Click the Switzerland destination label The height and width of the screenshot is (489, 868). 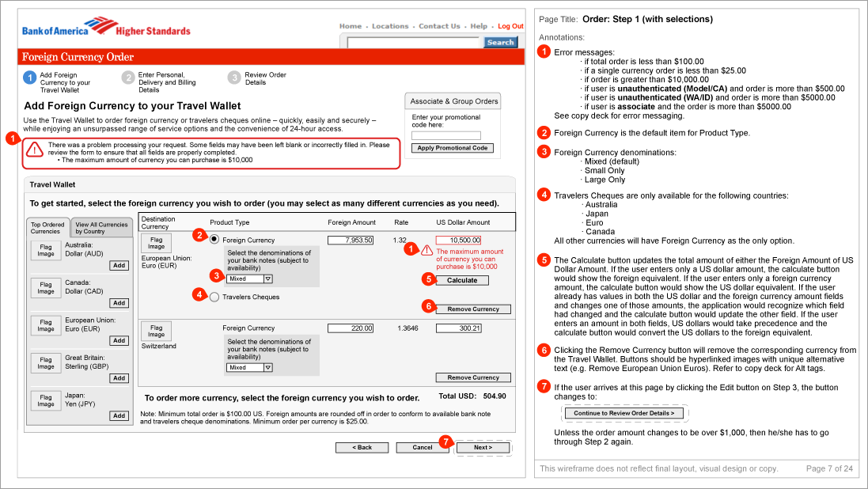(159, 346)
